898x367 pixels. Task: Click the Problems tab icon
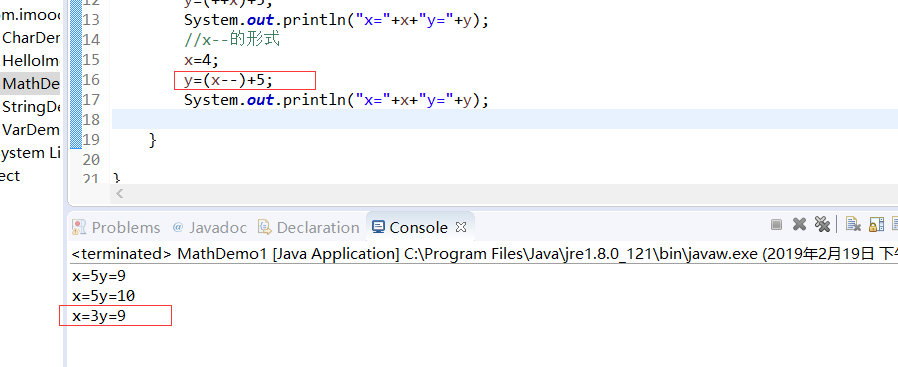[79, 227]
